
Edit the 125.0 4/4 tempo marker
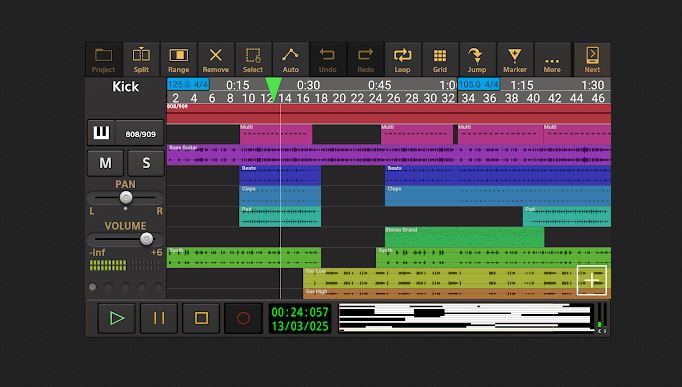point(188,84)
